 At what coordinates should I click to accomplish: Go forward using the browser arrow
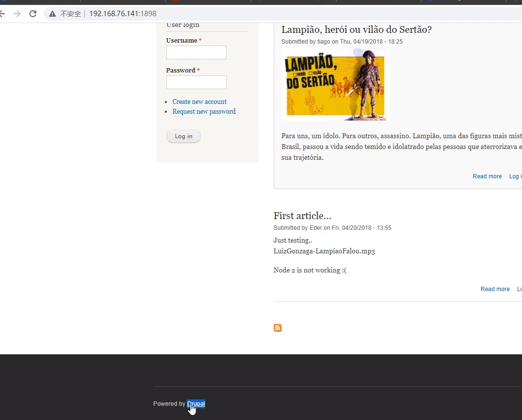[x=17, y=14]
